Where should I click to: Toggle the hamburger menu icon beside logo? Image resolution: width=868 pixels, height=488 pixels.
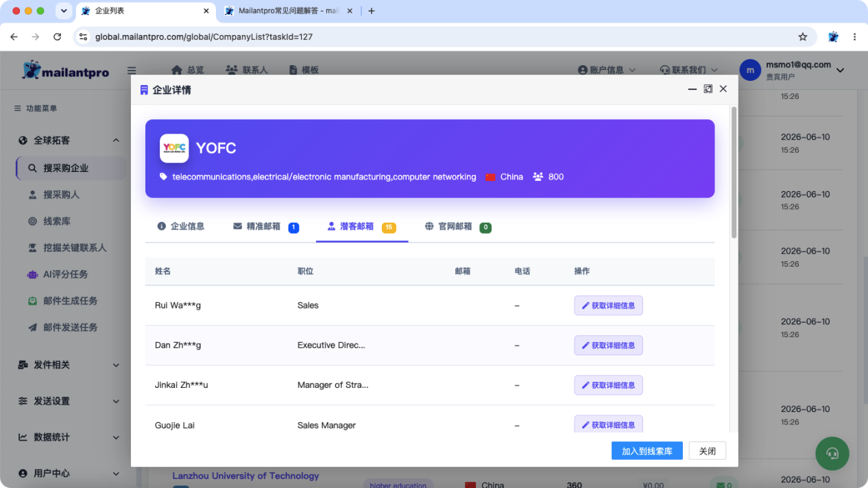point(132,70)
